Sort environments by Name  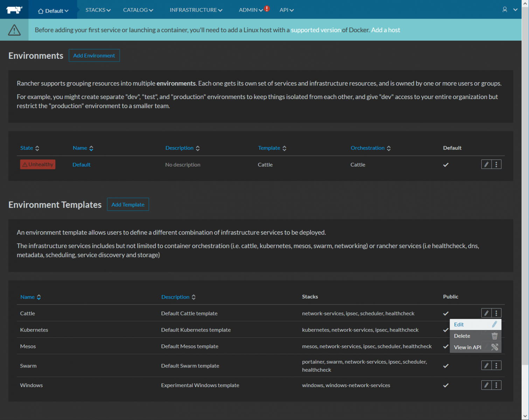(x=83, y=148)
